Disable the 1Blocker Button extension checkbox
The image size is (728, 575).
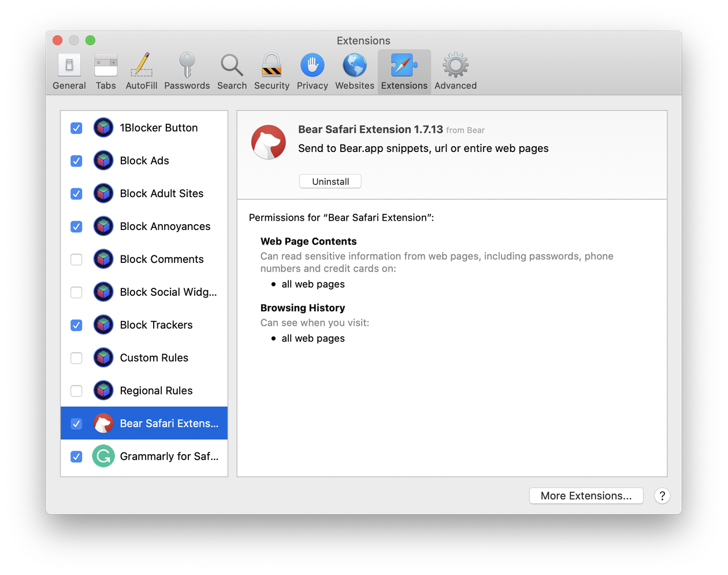76,128
